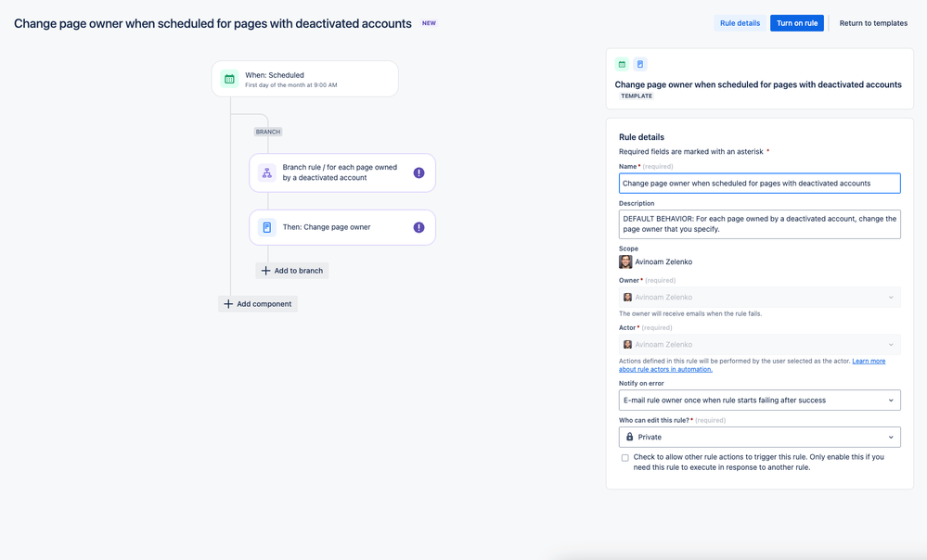
Task: Click the blue page icon in Change page owner node
Action: coord(267,227)
